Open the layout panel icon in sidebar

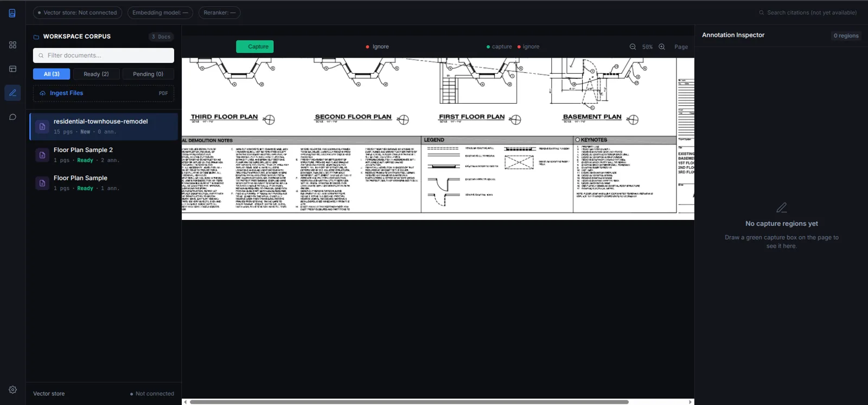coord(12,69)
